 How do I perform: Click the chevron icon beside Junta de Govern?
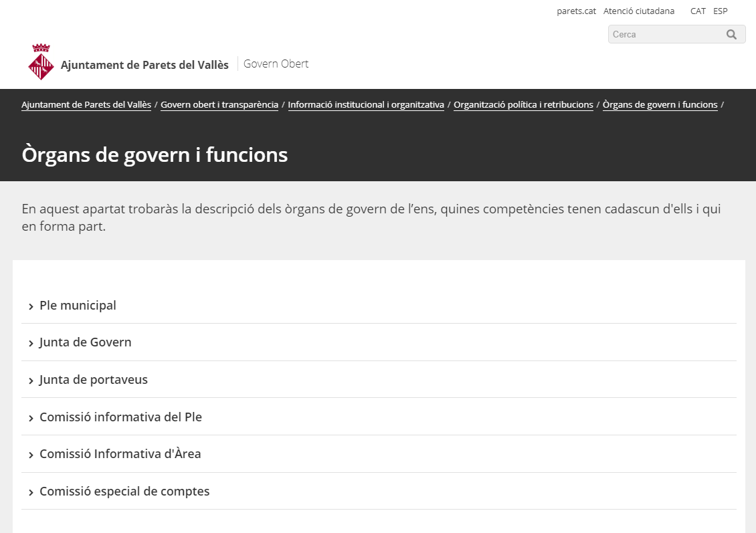31,343
